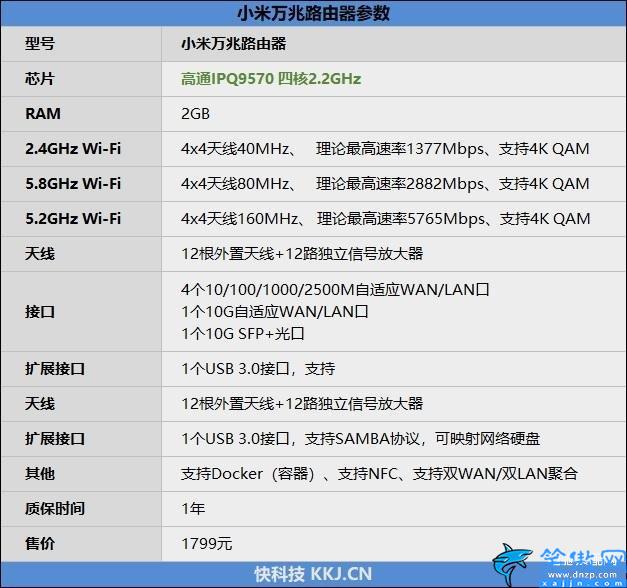
Task: Click the 2GB memory value
Action: pos(195,114)
